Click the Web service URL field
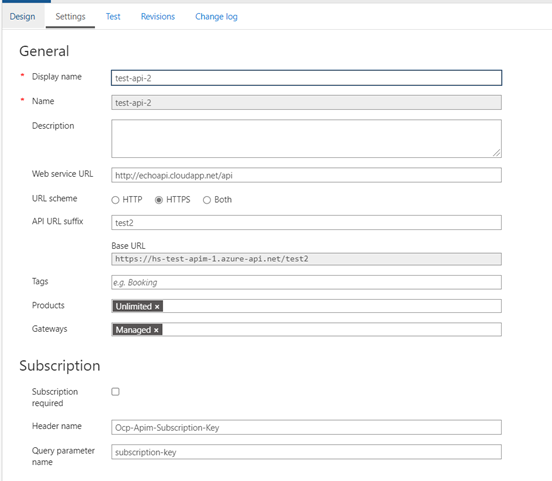The image size is (552, 481). point(306,175)
